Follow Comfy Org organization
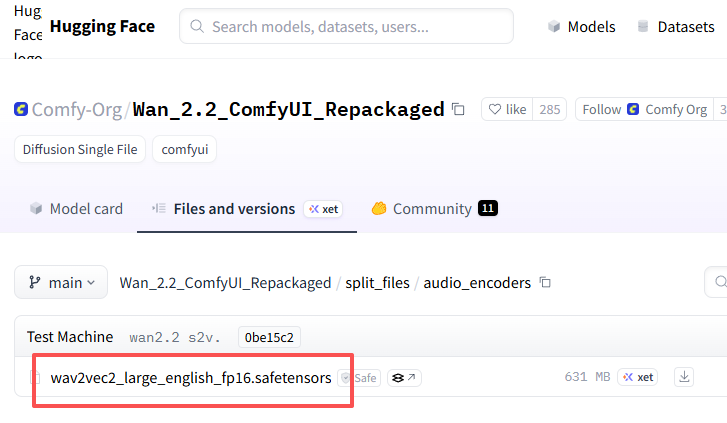Screen dimensions: 727x423 click(x=644, y=109)
